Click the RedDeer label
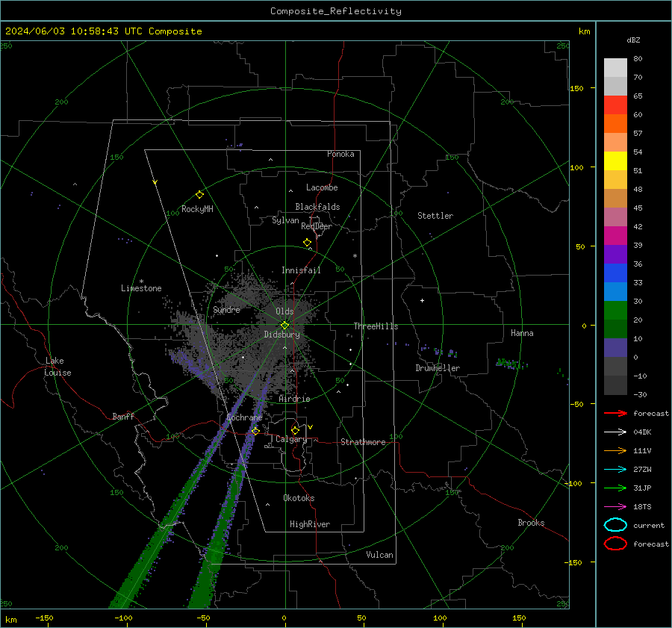This screenshot has height=628, width=672. coord(317,226)
